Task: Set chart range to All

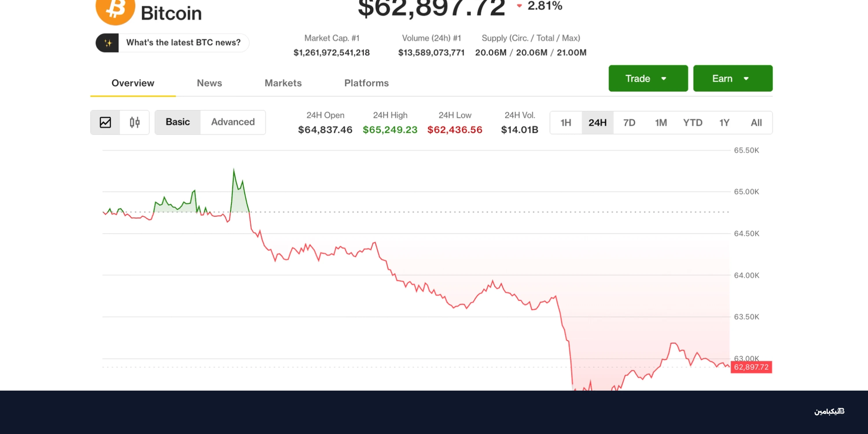Action: tap(756, 123)
